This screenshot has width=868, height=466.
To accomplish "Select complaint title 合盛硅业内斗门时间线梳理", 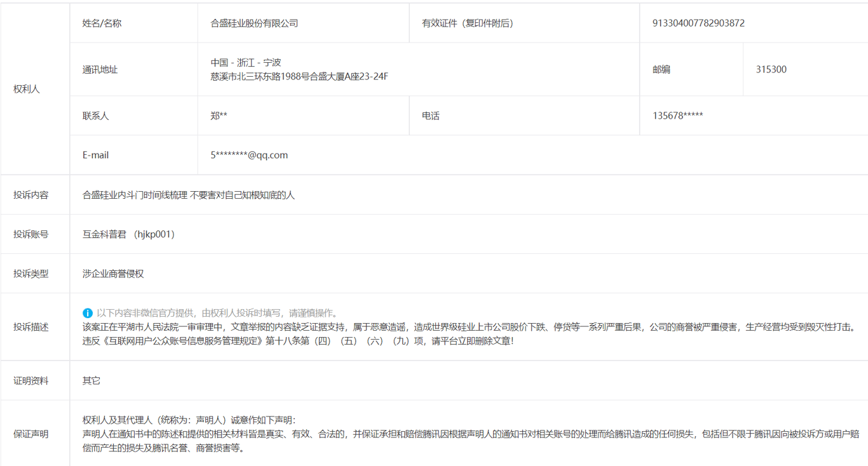I will 135,195.
